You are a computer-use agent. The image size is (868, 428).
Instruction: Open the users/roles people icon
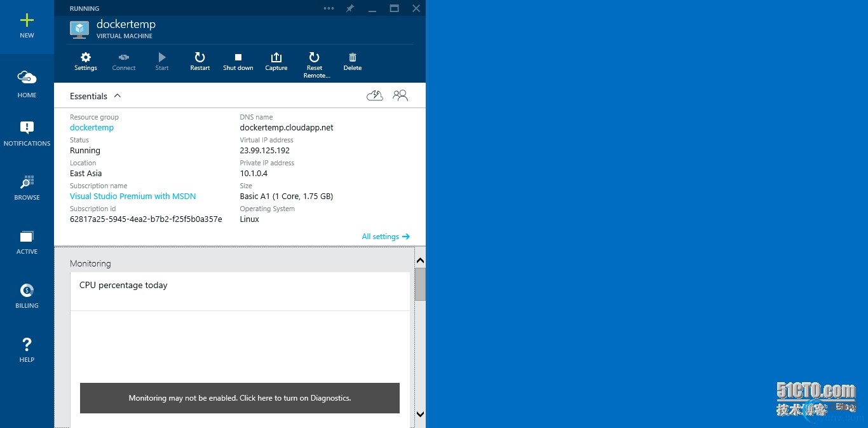coord(400,96)
